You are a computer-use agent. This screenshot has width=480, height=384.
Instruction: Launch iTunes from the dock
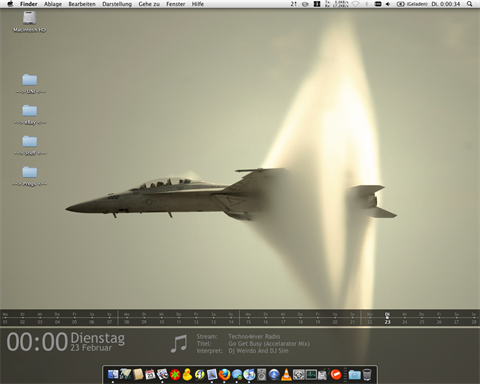(x=249, y=375)
